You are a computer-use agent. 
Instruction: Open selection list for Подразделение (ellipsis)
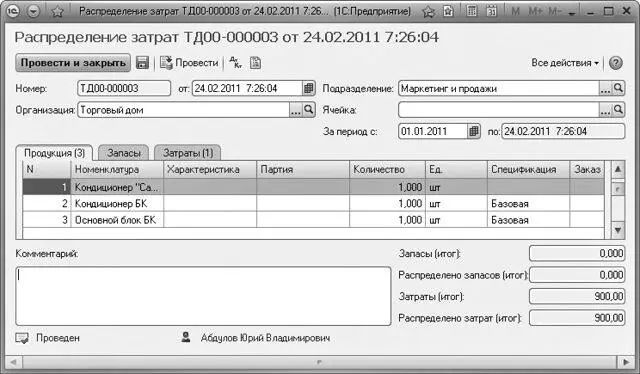point(605,89)
